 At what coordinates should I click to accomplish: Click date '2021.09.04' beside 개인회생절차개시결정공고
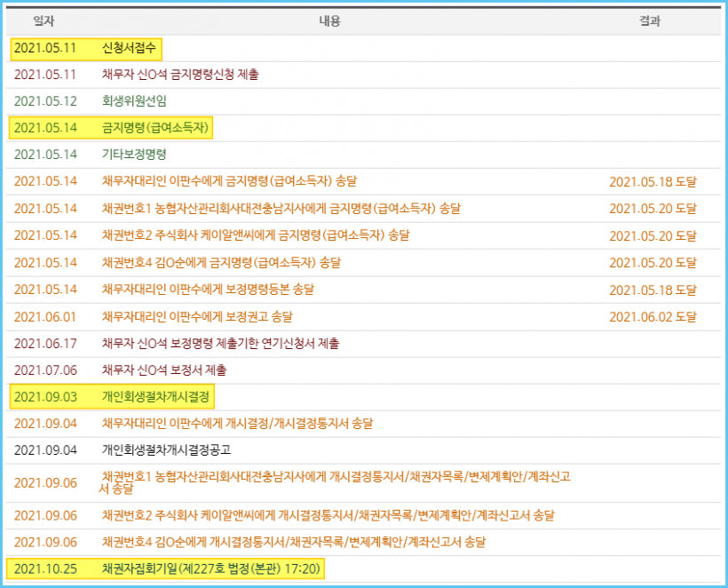pyautogui.click(x=45, y=450)
